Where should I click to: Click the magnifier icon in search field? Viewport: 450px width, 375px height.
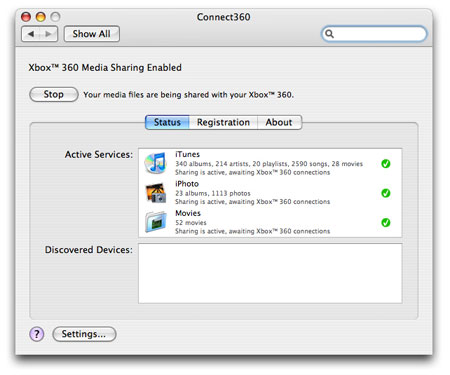(x=329, y=34)
